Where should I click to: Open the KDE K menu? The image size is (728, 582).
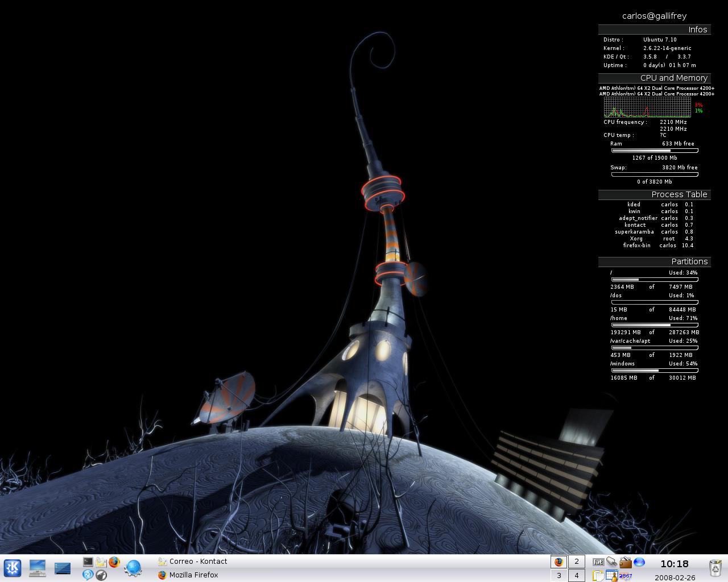(x=13, y=568)
